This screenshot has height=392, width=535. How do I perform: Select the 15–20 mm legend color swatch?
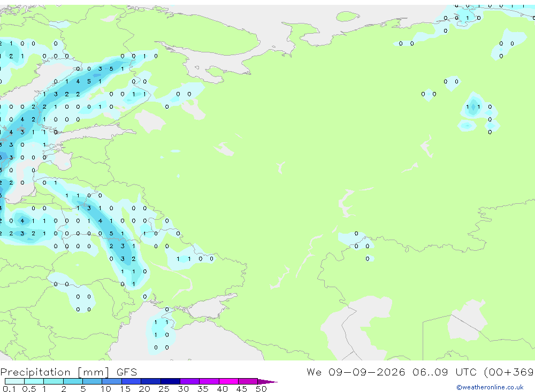point(131,381)
